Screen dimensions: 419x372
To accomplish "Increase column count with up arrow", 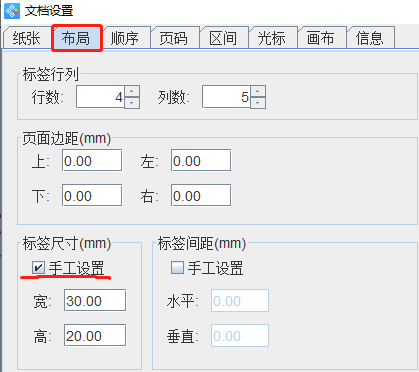I will tap(258, 91).
